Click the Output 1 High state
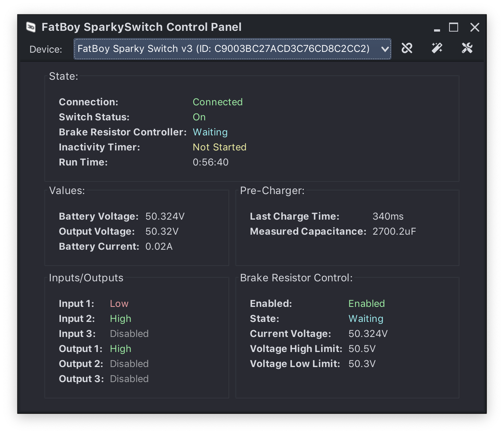 [120, 349]
